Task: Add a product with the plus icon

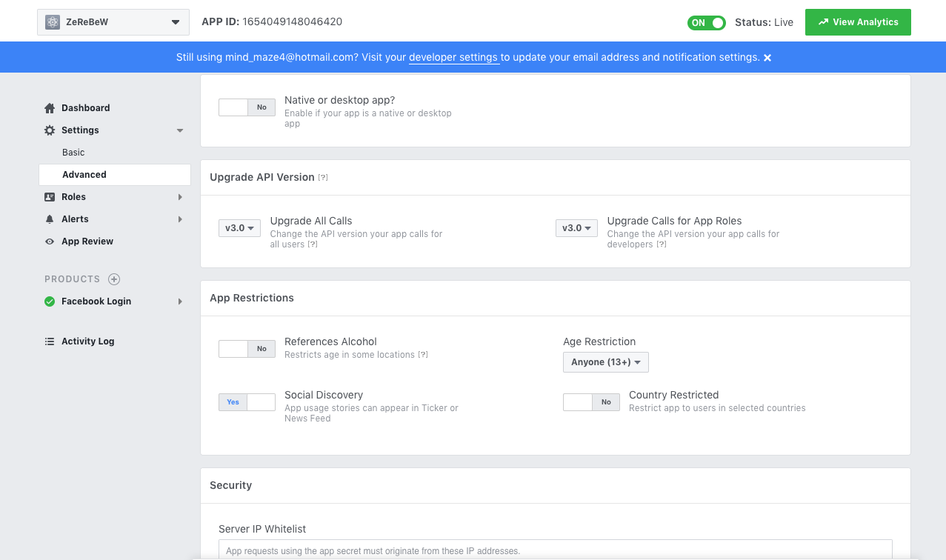Action: point(114,279)
